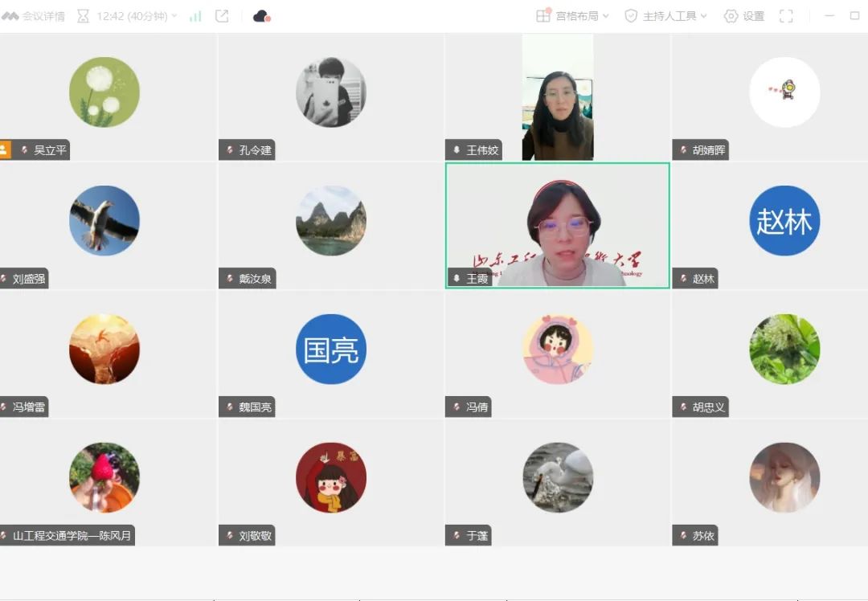Check the green network signal bars icon

[195, 16]
